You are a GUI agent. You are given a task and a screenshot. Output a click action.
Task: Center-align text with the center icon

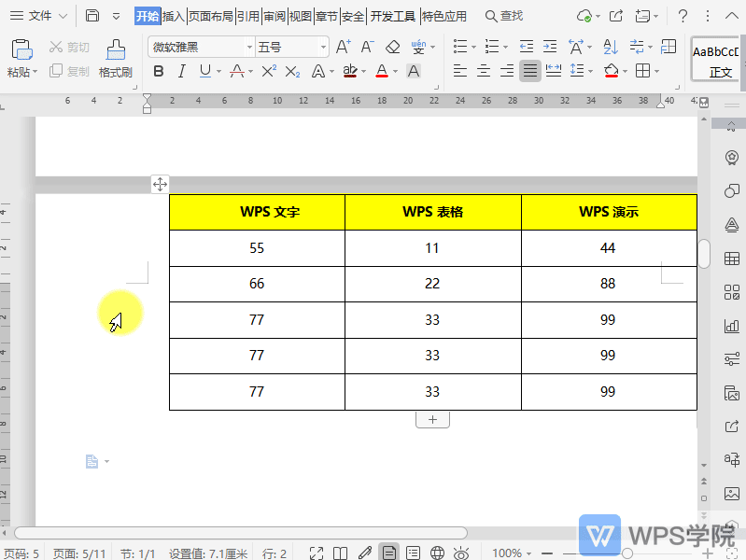pyautogui.click(x=484, y=71)
